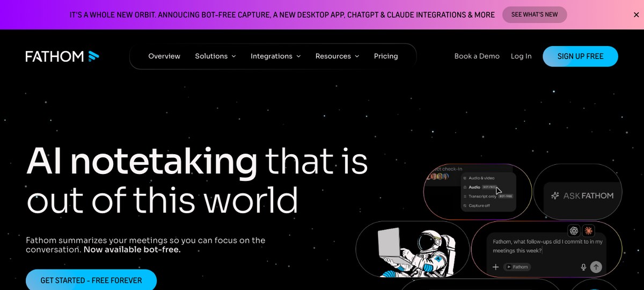Click the ASK FATHOM card
644x290 pixels.
point(578,192)
